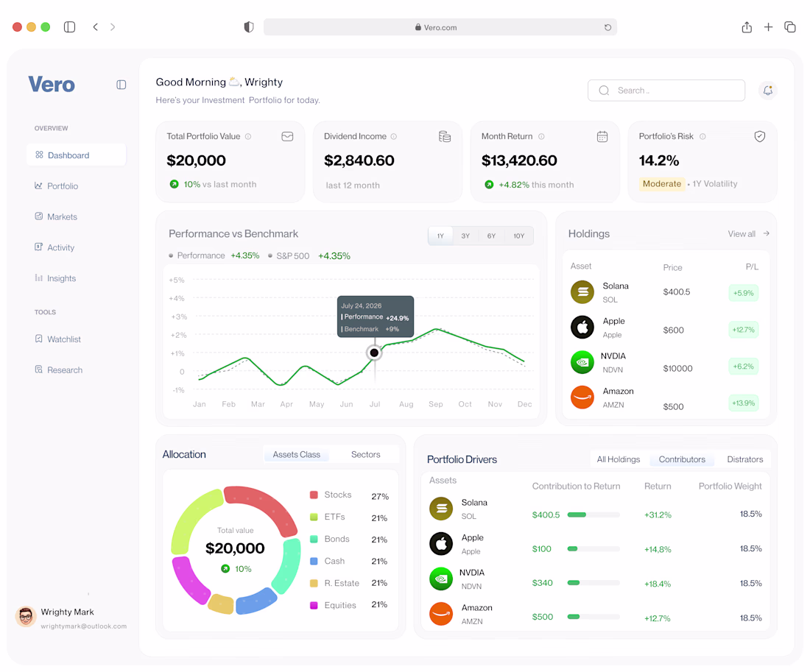Viewport: 810px width, 672px height.
Task: Click the Portfolio's Risk shield icon
Action: click(x=759, y=136)
